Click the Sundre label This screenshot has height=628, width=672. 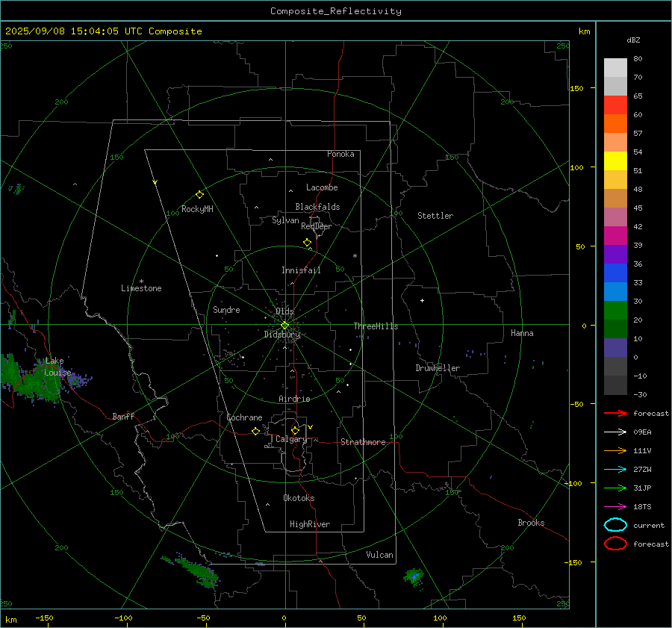[226, 309]
